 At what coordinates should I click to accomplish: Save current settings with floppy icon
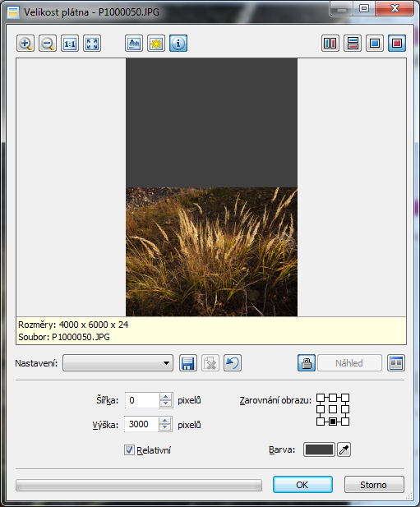[188, 363]
